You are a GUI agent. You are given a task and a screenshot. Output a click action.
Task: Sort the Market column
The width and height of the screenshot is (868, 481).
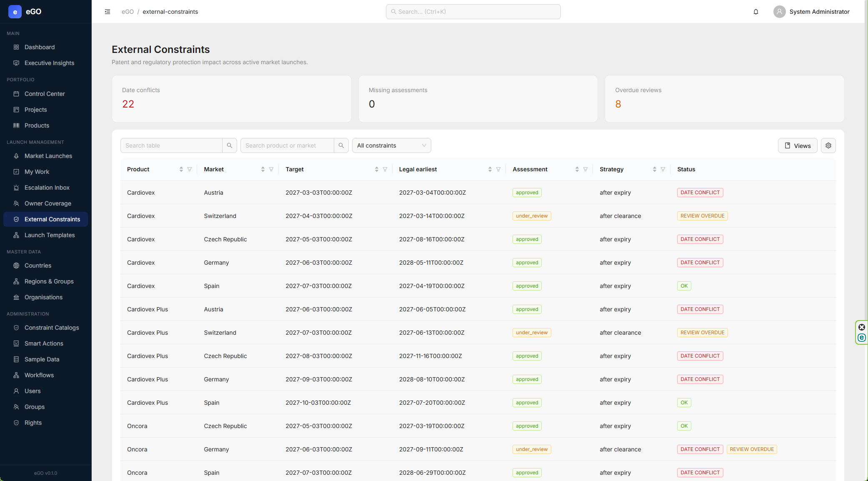[263, 169]
